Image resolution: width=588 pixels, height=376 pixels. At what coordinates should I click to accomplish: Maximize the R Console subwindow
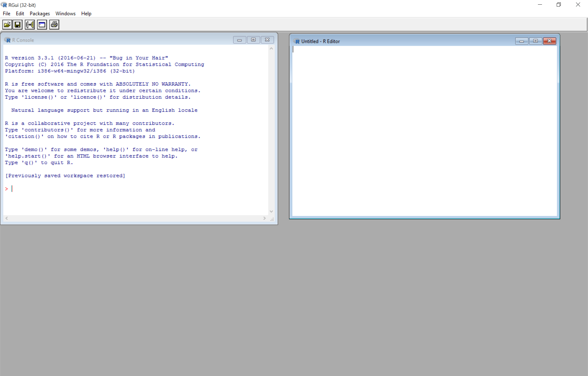tap(253, 40)
